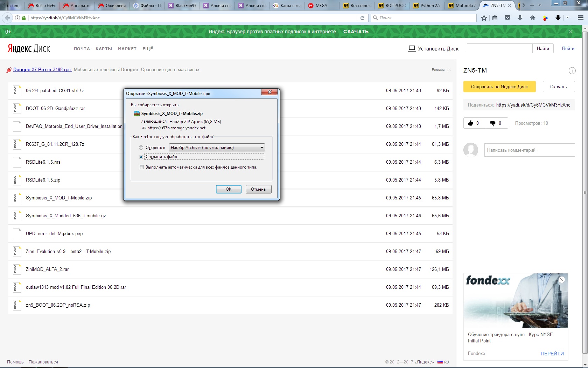Click СКАЧАТЬ in the green banner
This screenshot has height=368, width=588.
click(356, 32)
